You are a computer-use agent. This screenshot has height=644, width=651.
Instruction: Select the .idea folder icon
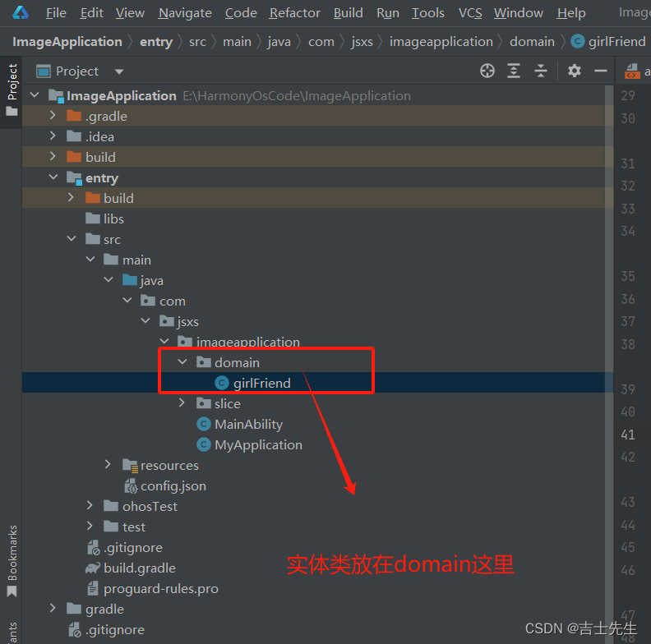click(74, 136)
